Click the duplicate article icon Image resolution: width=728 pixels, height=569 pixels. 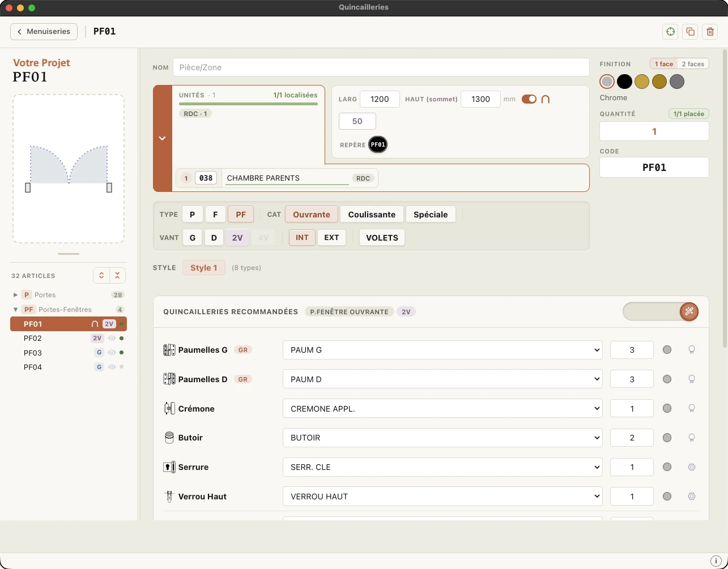[690, 32]
